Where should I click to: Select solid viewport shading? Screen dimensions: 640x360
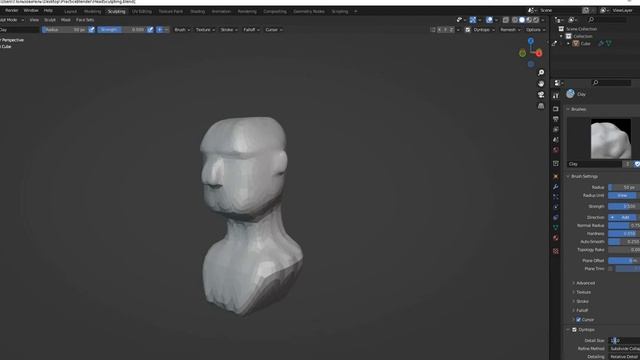522,20
